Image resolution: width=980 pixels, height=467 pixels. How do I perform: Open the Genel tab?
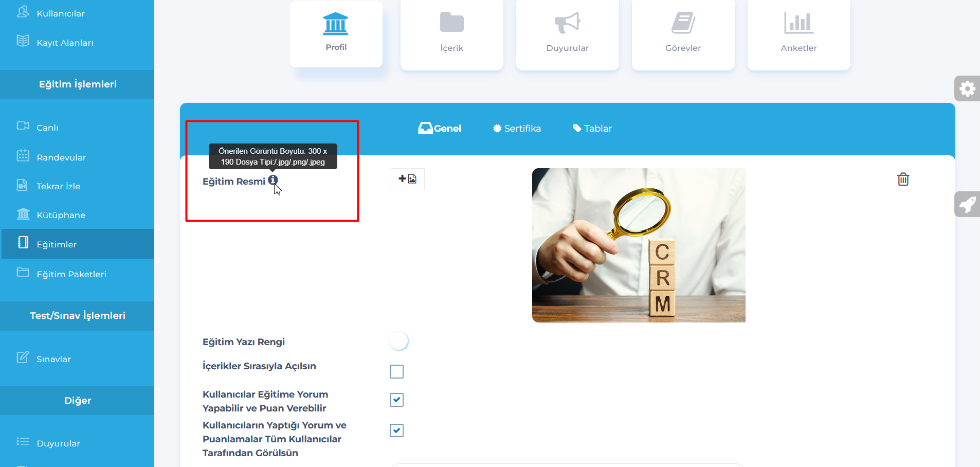(440, 129)
